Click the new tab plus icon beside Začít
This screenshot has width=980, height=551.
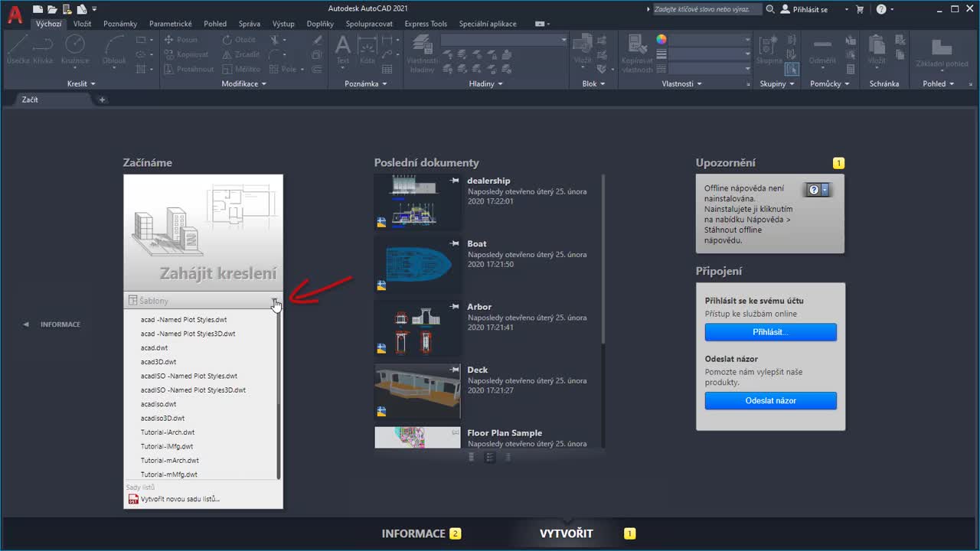[102, 99]
